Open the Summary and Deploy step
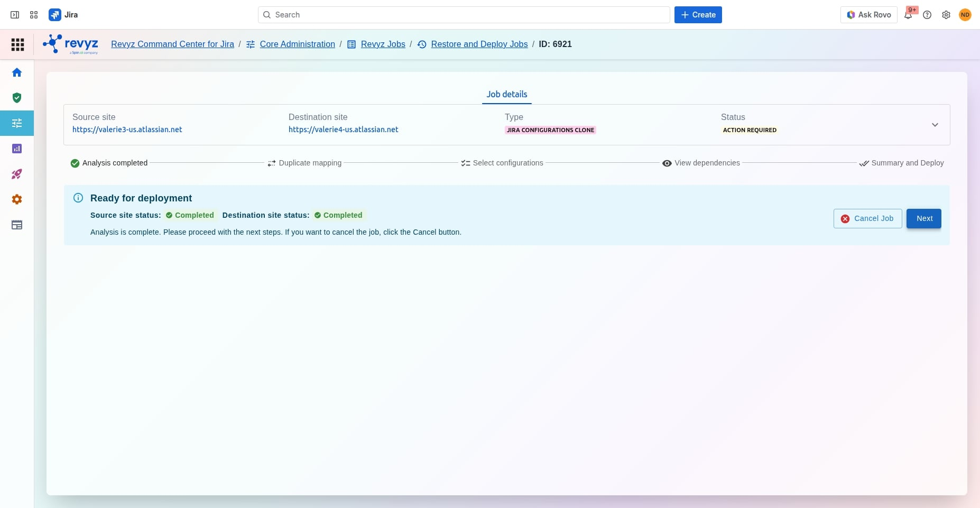The image size is (980, 508). pyautogui.click(x=902, y=163)
